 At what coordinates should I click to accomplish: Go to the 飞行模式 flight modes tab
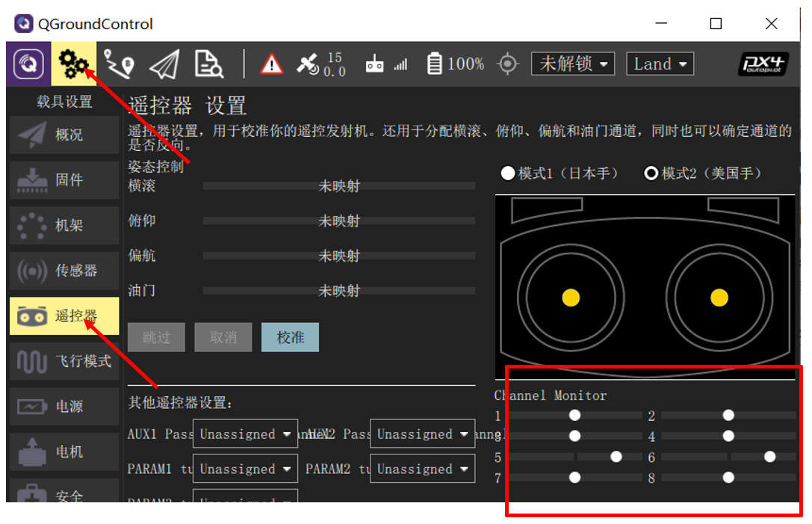pos(64,362)
